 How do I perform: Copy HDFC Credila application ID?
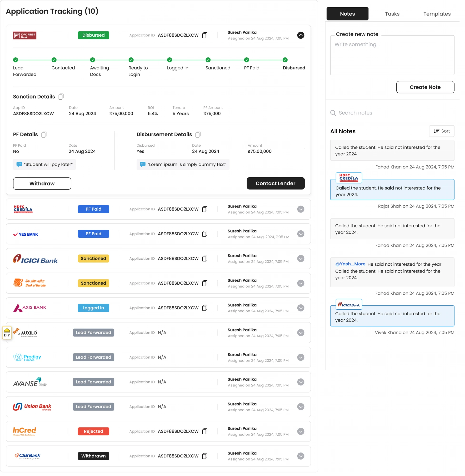click(205, 209)
